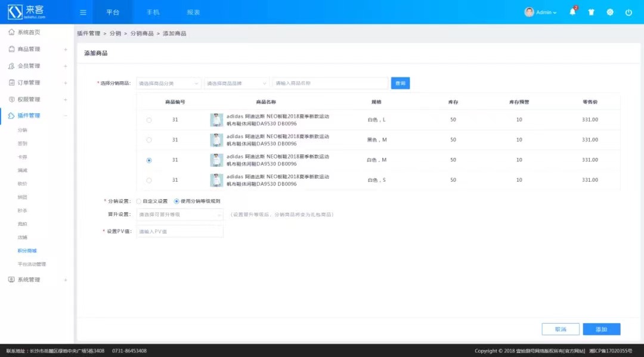Click the product thumbnail in 白色，L row
644x357 pixels.
pos(216,120)
